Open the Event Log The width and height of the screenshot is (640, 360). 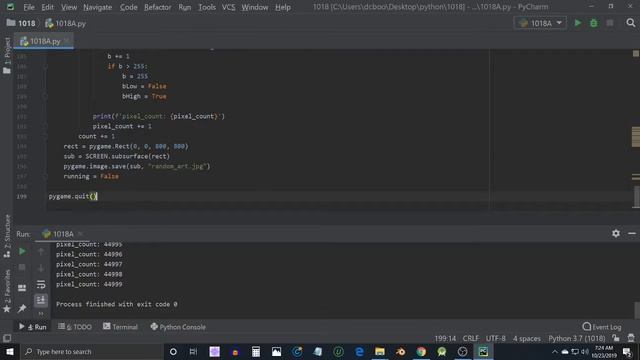[602, 327]
